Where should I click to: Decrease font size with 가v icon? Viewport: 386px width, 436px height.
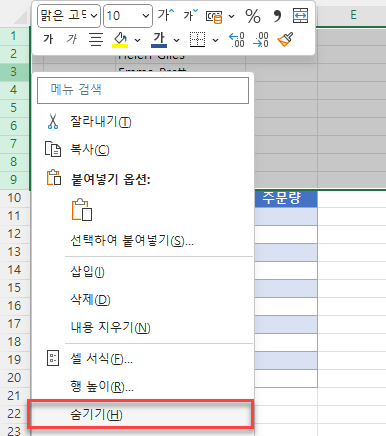click(x=190, y=15)
